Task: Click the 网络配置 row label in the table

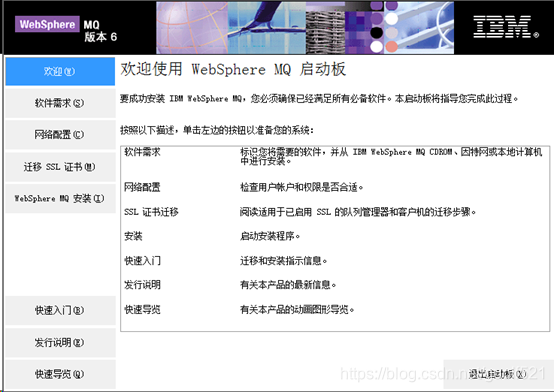Action: click(x=142, y=187)
